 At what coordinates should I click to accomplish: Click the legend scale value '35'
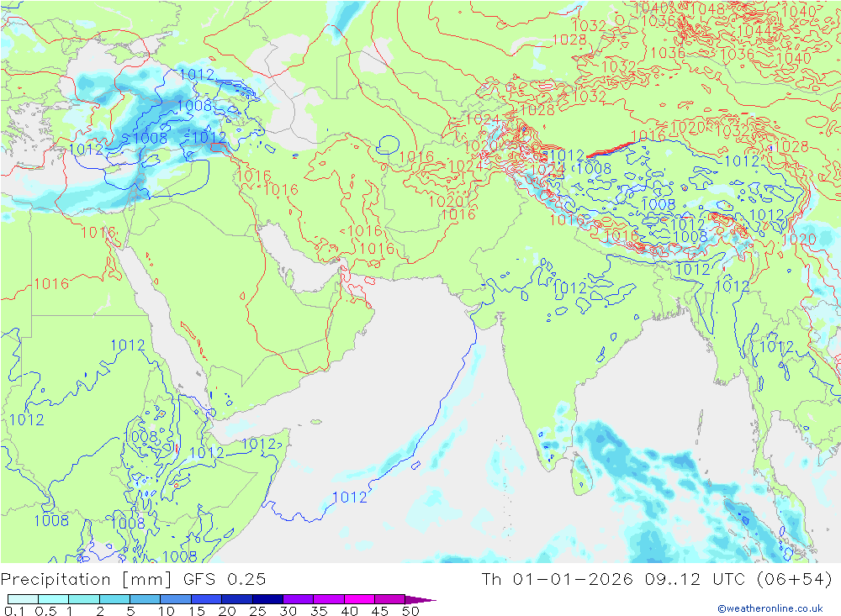(319, 611)
